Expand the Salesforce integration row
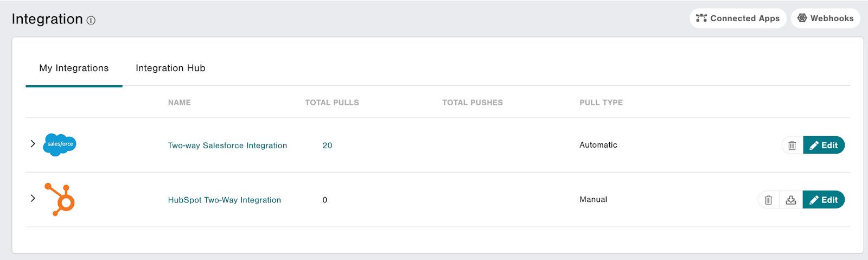Screen dimensions: 868x260 tap(33, 144)
